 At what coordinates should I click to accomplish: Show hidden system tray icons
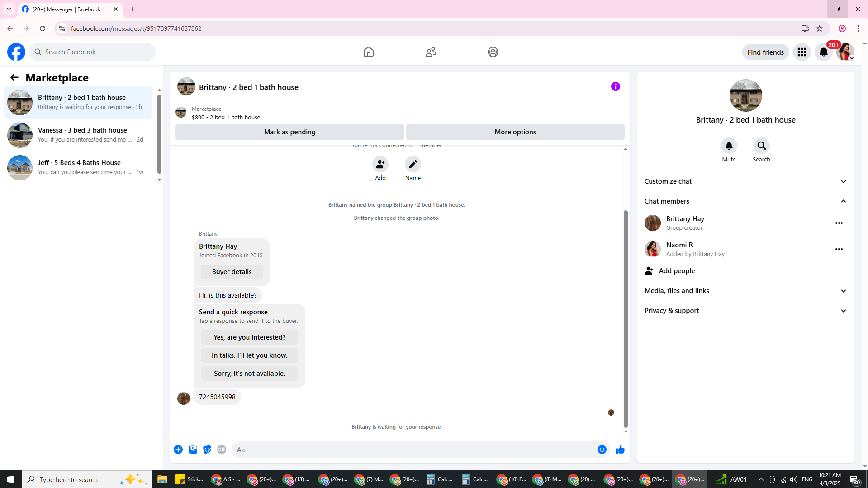pyautogui.click(x=761, y=479)
